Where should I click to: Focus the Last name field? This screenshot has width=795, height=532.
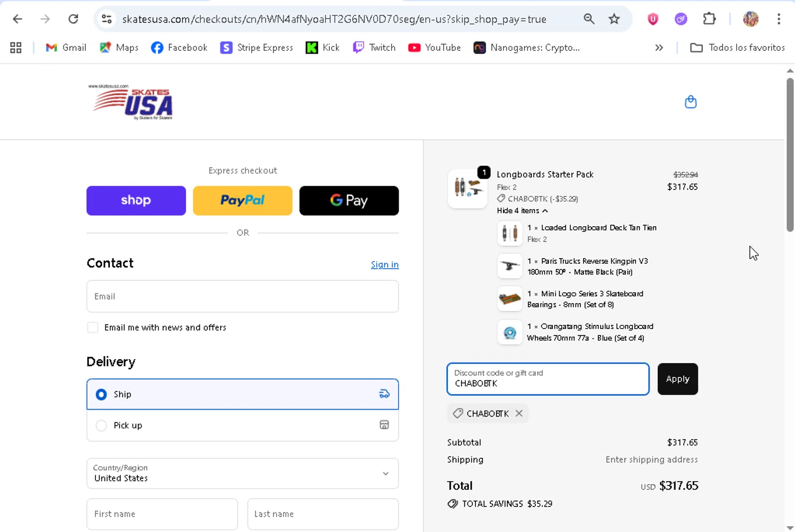(x=323, y=514)
